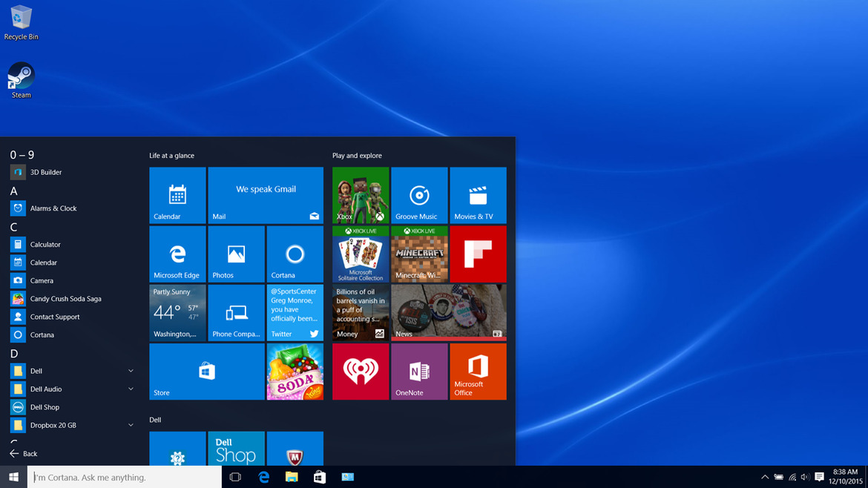Image resolution: width=868 pixels, height=488 pixels.
Task: Open the Cortana tile
Action: click(295, 254)
